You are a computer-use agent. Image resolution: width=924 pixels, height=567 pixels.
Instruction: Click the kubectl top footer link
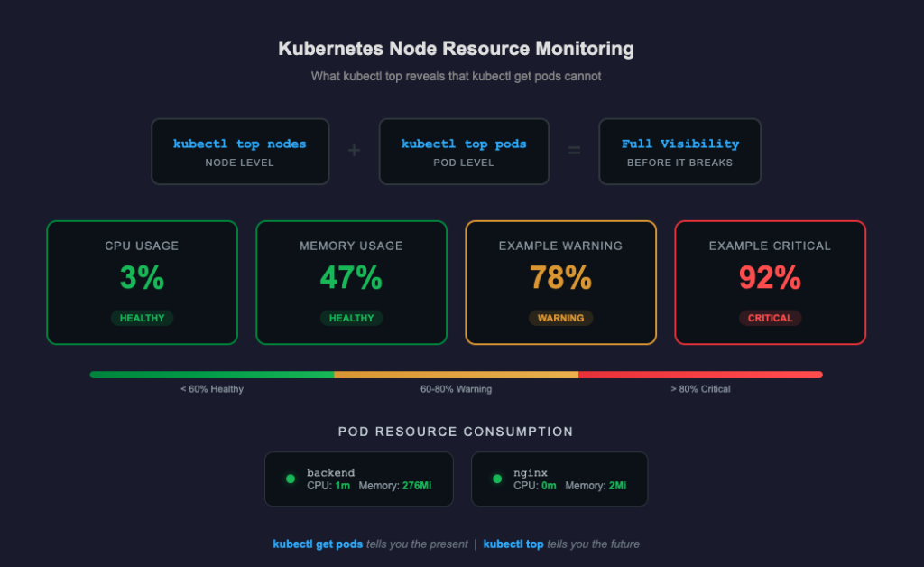(513, 544)
